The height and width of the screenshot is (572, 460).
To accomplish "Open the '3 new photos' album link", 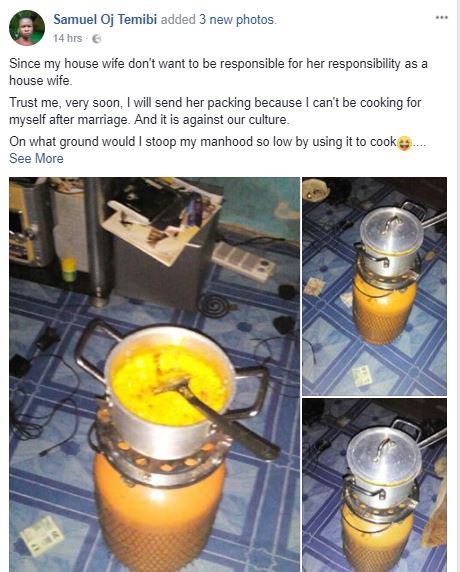I will coord(236,19).
